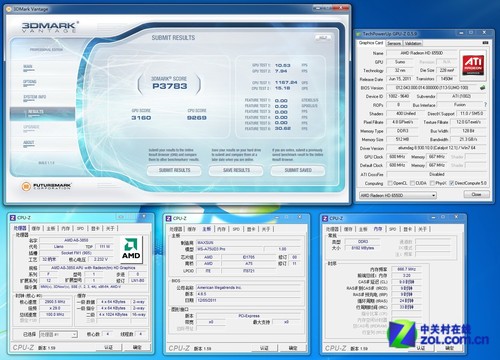
Task: Click the GPU-Z title bar icon
Action: (x=359, y=34)
